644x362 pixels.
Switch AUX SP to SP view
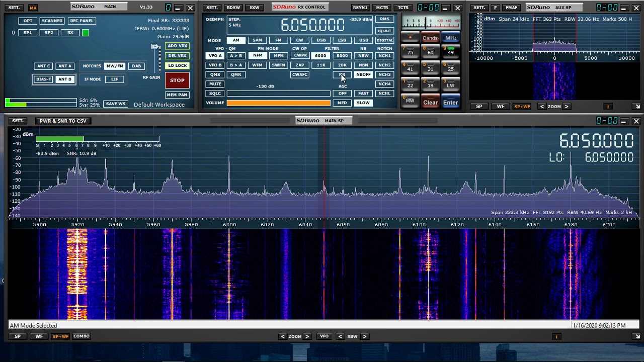[479, 107]
